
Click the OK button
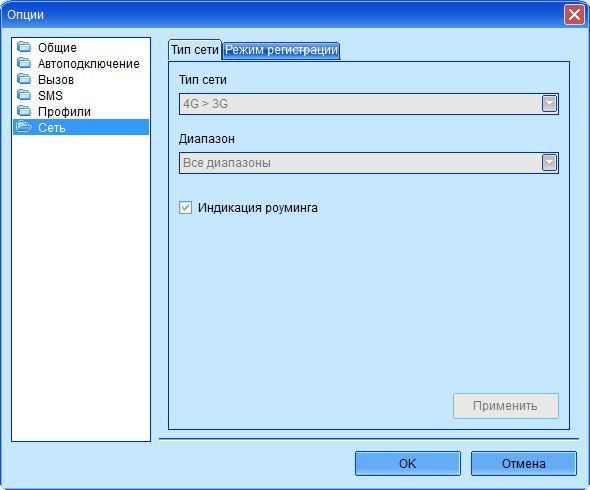pos(408,464)
